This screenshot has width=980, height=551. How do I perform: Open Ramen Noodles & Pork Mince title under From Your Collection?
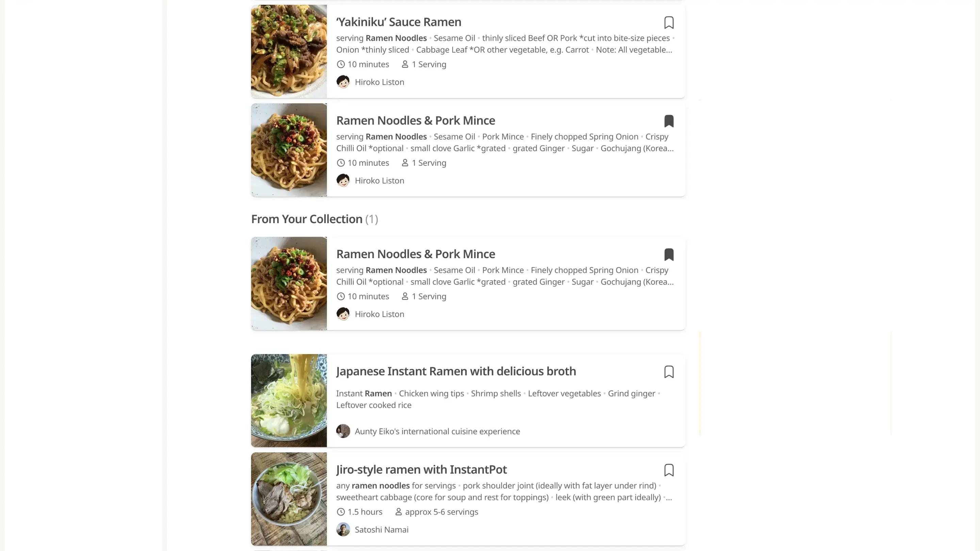coord(415,254)
